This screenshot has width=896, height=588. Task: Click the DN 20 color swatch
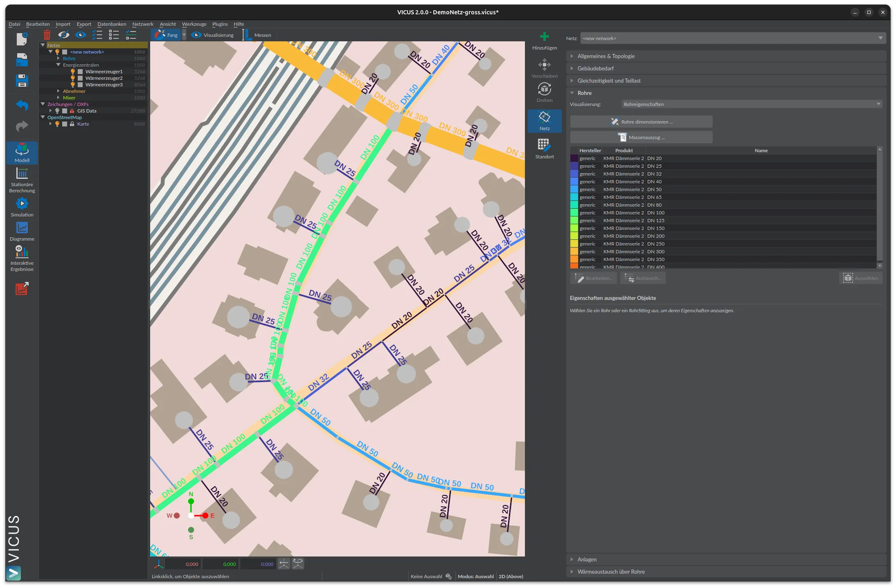tap(574, 158)
